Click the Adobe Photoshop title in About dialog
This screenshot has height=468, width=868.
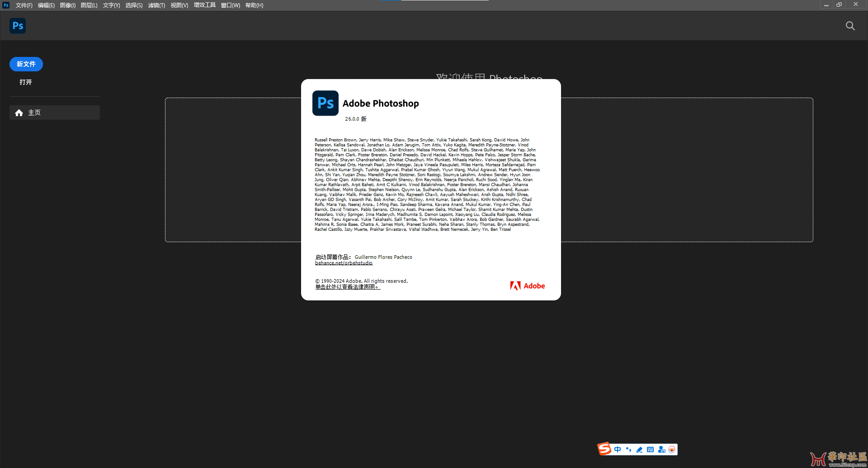tap(381, 103)
